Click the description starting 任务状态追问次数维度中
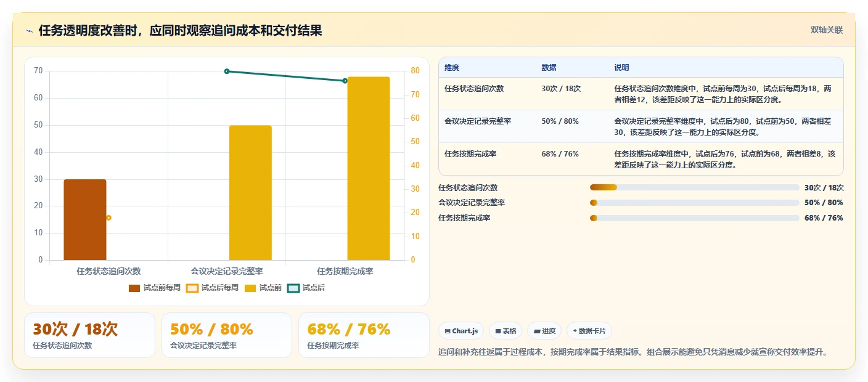868x382 pixels. [723, 94]
